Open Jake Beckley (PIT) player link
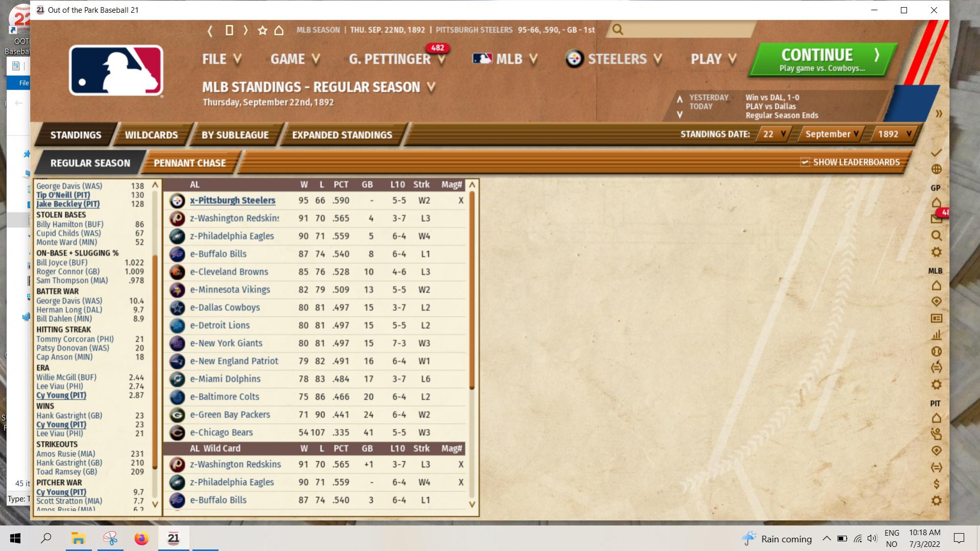The width and height of the screenshot is (980, 551). 68,204
